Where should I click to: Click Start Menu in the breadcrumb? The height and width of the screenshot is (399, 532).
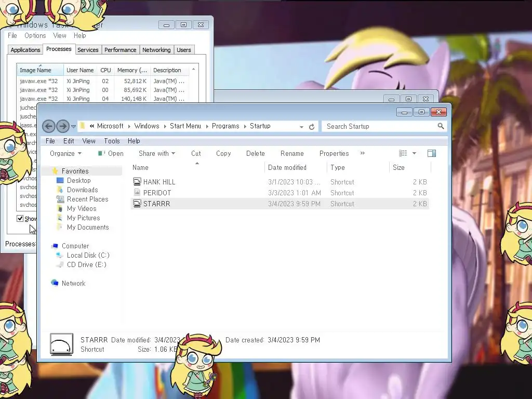(x=185, y=126)
